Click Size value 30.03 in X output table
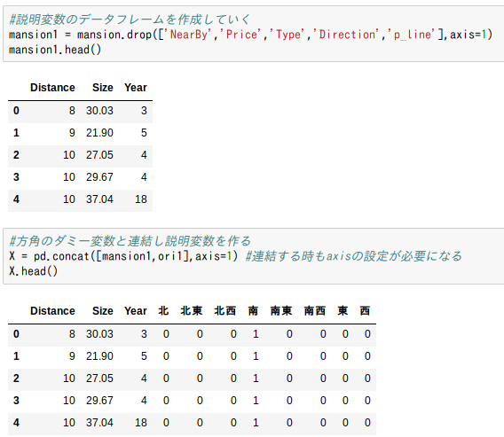This screenshot has width=504, height=437. click(x=99, y=334)
